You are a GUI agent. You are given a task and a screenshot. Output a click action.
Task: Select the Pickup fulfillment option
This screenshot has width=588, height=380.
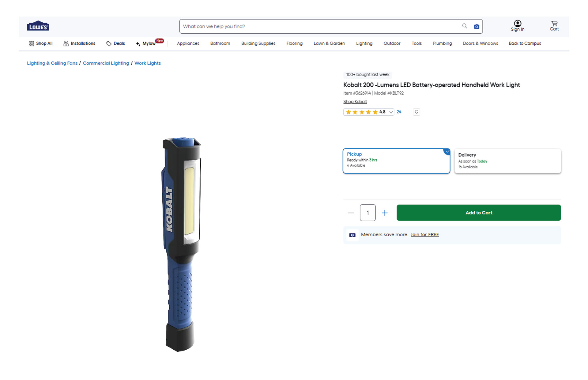pyautogui.click(x=396, y=161)
